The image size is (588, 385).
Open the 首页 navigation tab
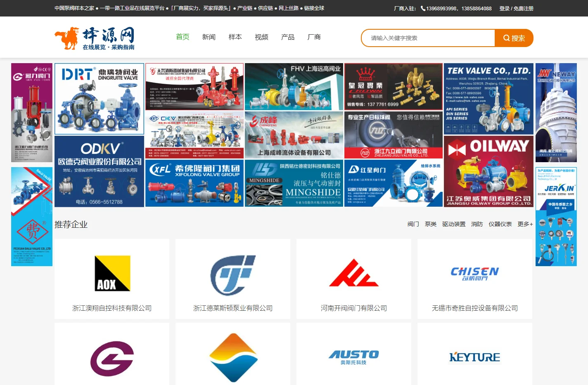tap(183, 37)
